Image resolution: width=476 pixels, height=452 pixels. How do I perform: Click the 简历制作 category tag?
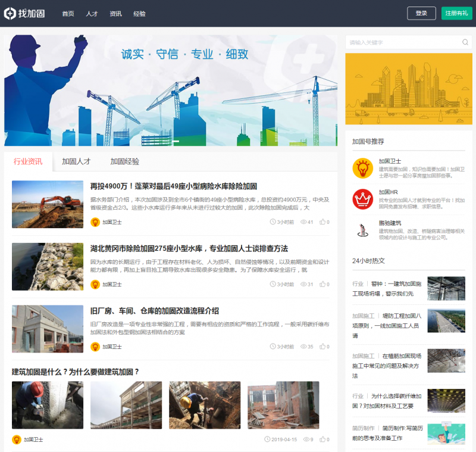click(364, 428)
